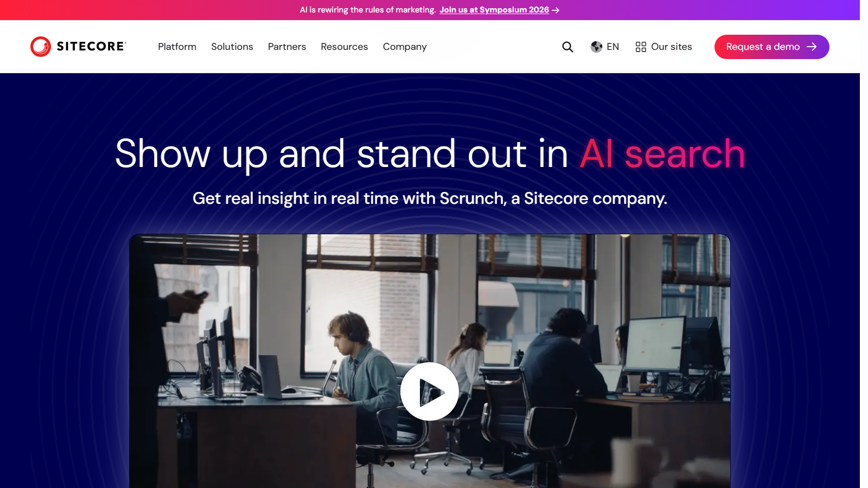Open the Partners menu

(287, 47)
